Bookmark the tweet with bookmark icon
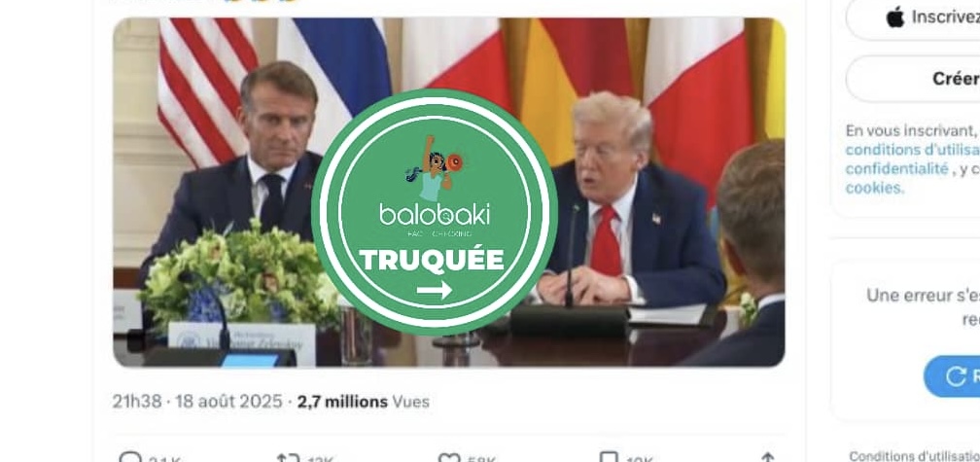Screen dimensions: 980x462 coord(609,458)
